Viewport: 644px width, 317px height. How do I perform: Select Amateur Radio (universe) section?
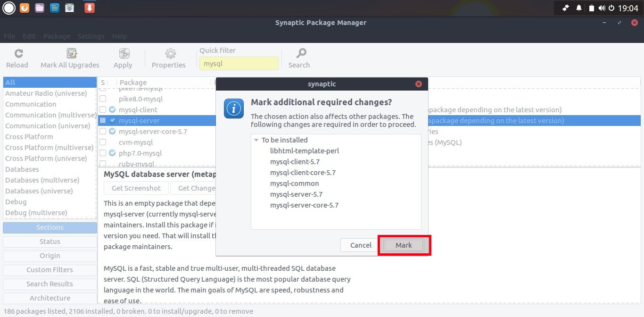point(50,93)
